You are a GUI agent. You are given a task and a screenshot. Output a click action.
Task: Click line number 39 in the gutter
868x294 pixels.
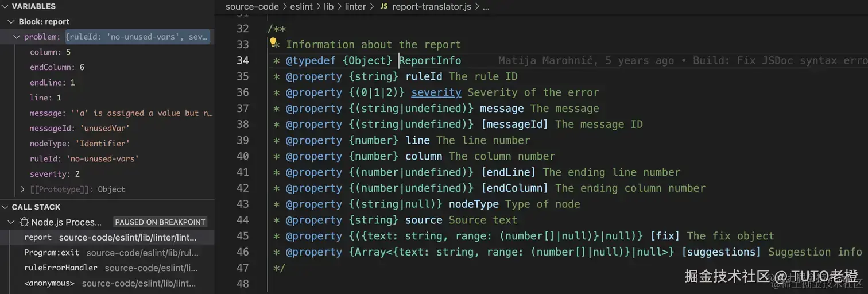click(x=242, y=140)
